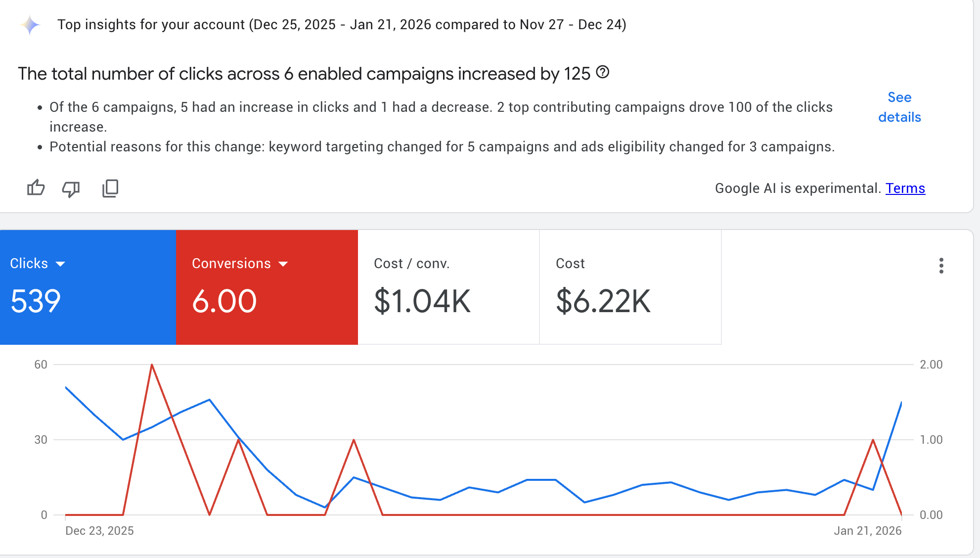This screenshot has width=980, height=558.
Task: Click the Top insights header text
Action: [x=341, y=25]
